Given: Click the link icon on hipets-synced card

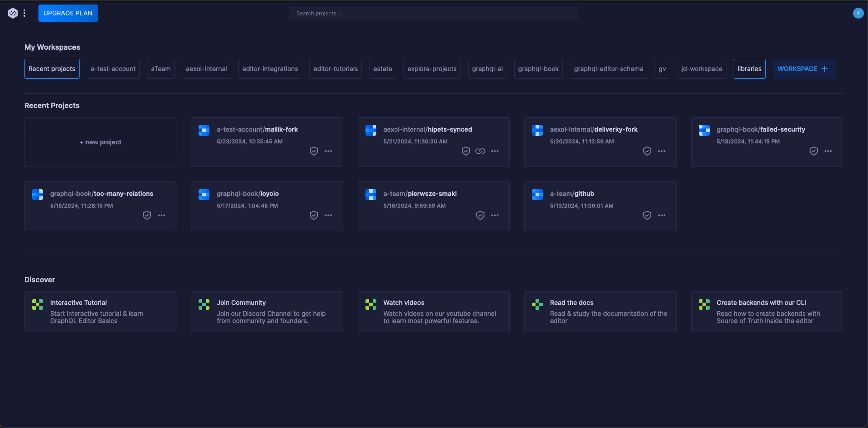Looking at the screenshot, I should 480,151.
